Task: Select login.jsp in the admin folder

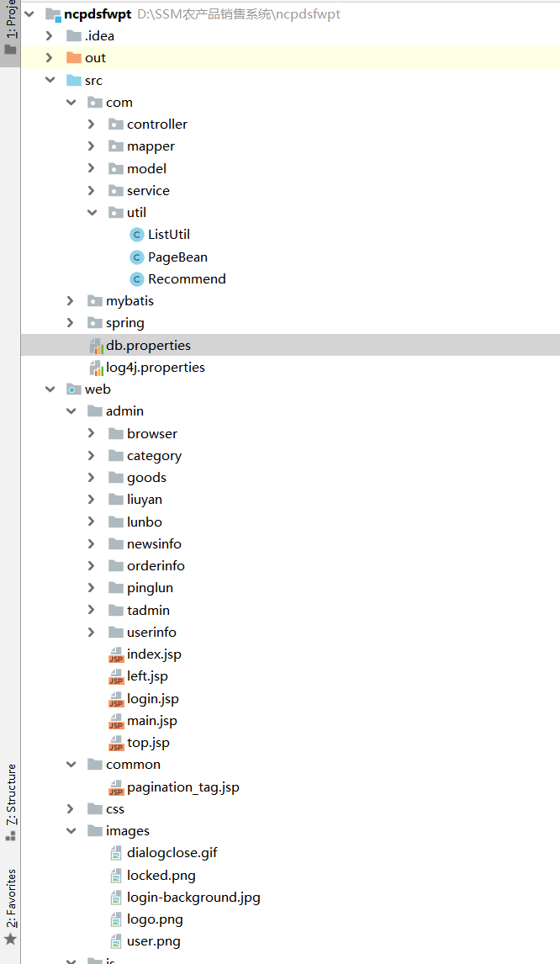Action: (x=152, y=699)
